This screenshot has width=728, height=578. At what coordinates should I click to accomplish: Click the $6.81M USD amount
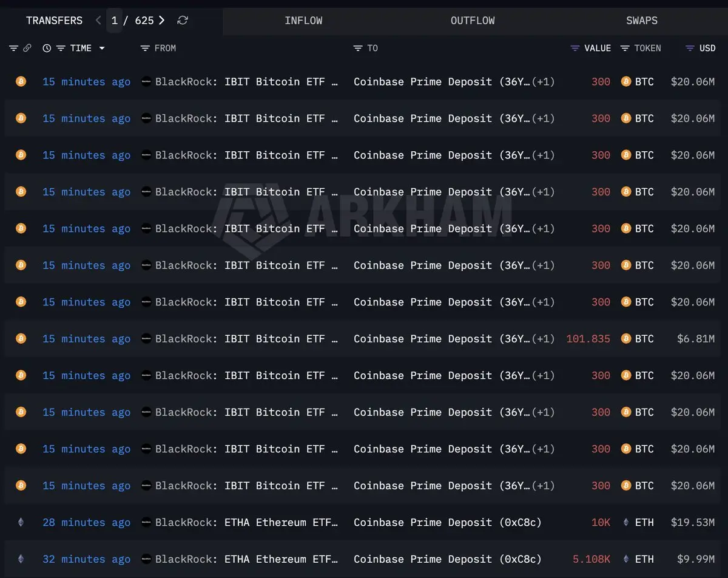click(696, 339)
